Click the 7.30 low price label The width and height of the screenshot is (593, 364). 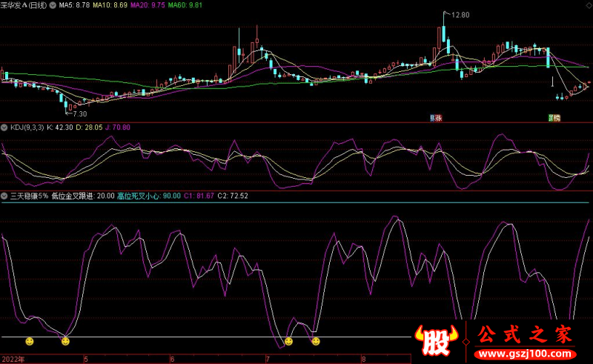pyautogui.click(x=80, y=113)
